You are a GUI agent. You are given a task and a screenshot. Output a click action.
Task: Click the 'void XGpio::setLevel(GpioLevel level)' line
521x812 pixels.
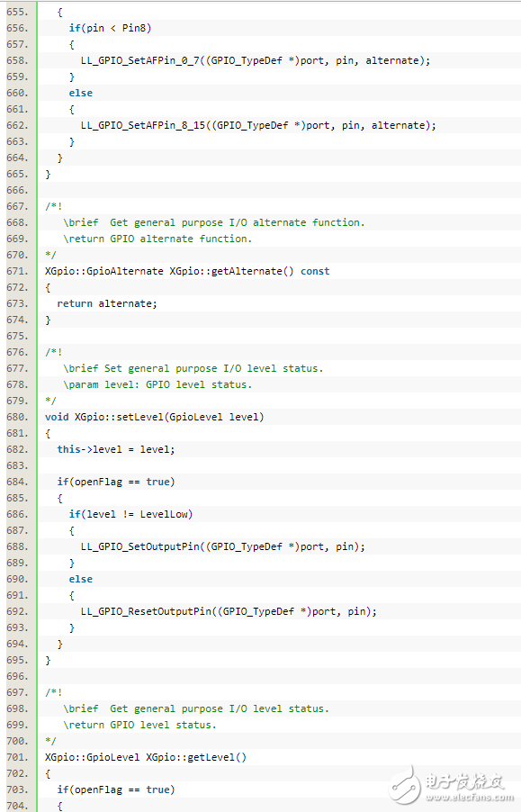[x=155, y=417]
